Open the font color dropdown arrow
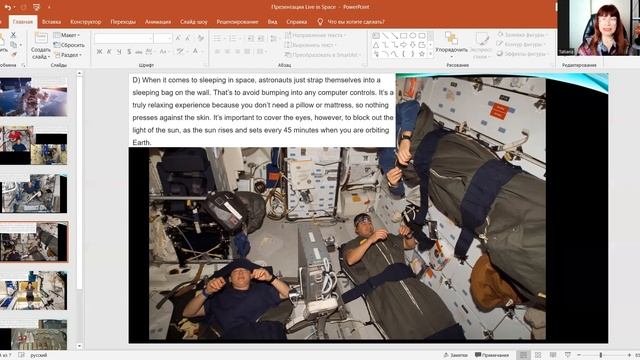The width and height of the screenshot is (640, 360). pyautogui.click(x=202, y=52)
